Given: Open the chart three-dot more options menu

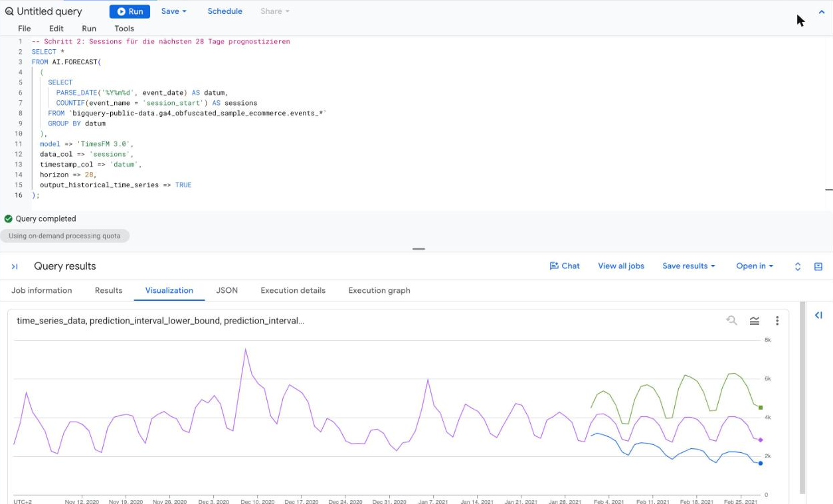Looking at the screenshot, I should pyautogui.click(x=777, y=321).
